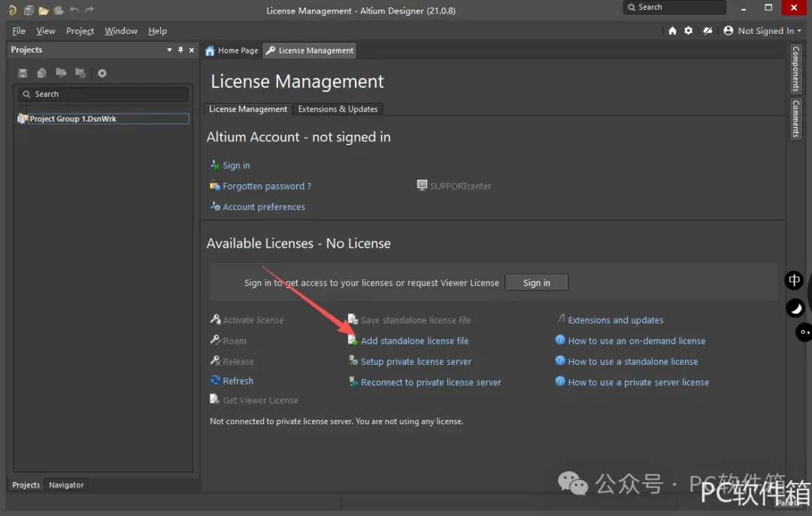Switch to the Home Page tab
The width and height of the screenshot is (812, 516).
pos(232,50)
